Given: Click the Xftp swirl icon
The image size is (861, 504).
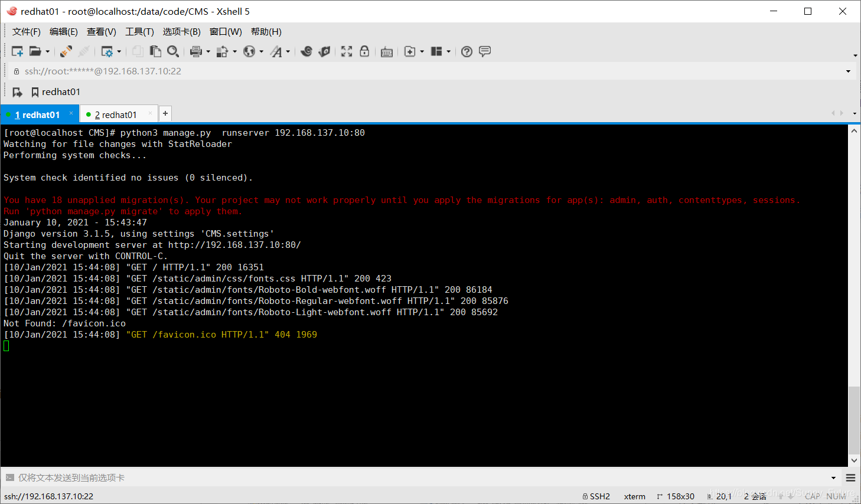Looking at the screenshot, I should coord(306,51).
